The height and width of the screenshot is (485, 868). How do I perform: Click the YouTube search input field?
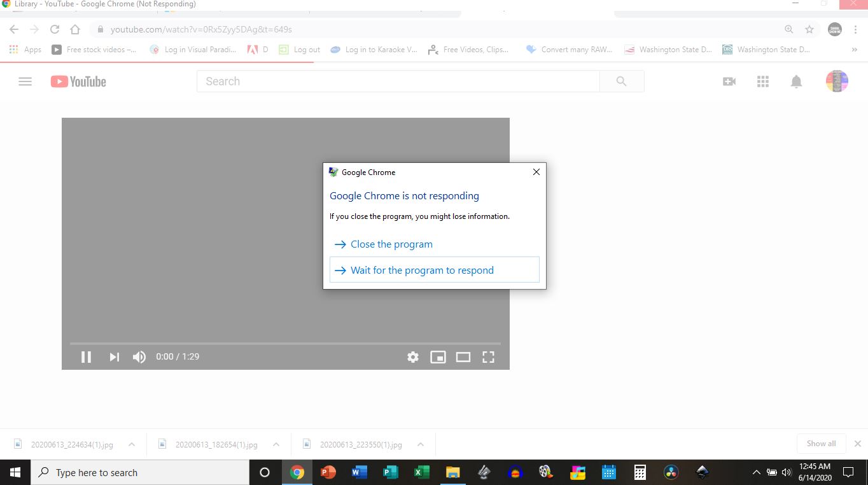[398, 81]
